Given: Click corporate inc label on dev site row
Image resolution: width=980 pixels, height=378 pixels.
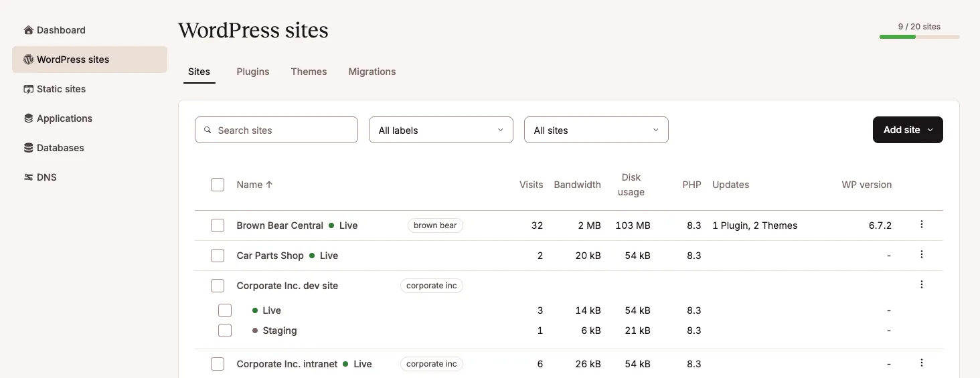Looking at the screenshot, I should [x=432, y=286].
